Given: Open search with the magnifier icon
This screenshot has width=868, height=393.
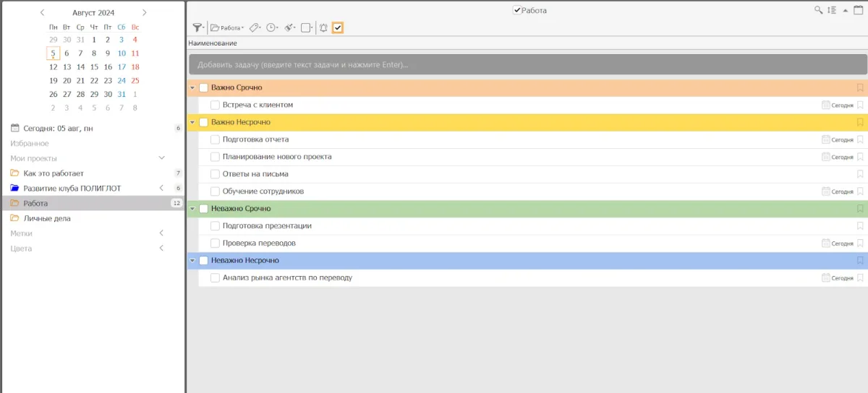Looking at the screenshot, I should pos(818,10).
